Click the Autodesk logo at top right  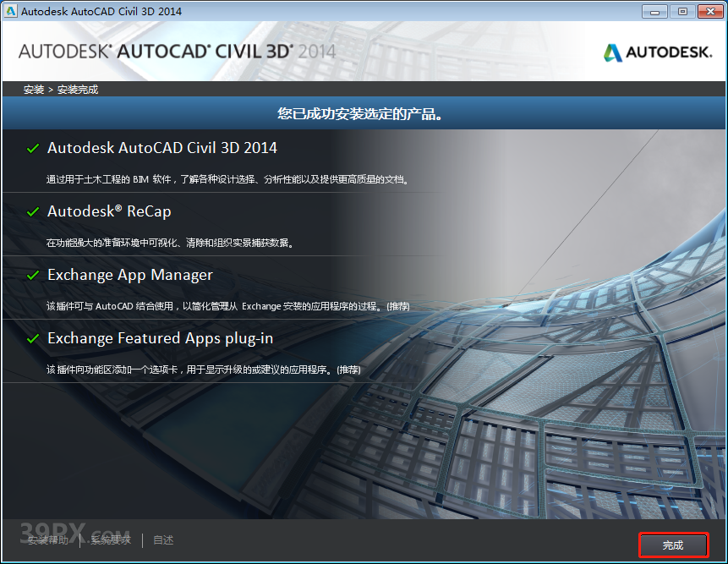pos(657,52)
